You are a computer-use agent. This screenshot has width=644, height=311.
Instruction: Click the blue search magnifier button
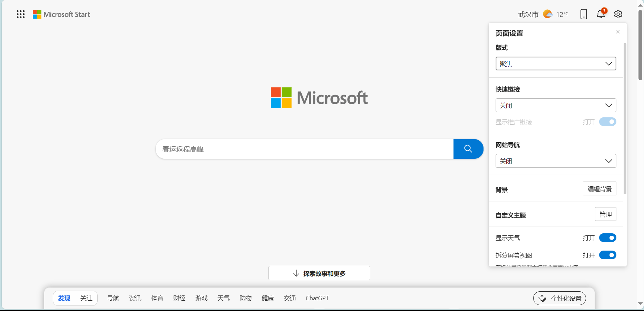(468, 149)
